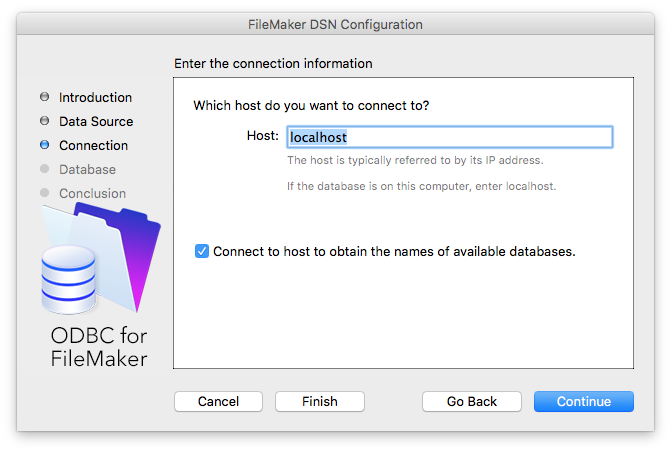Click the FileMaker DSN Configuration title bar
This screenshot has width=671, height=452.
tap(335, 24)
